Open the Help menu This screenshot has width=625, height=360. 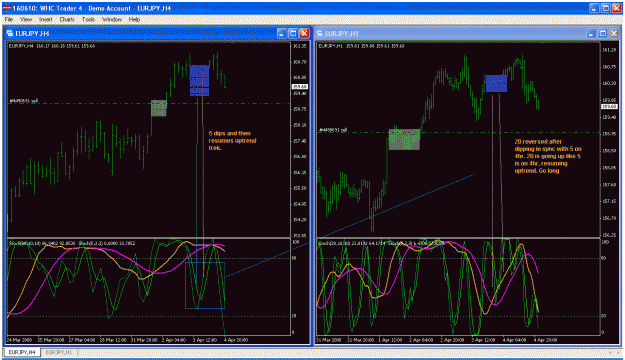134,19
